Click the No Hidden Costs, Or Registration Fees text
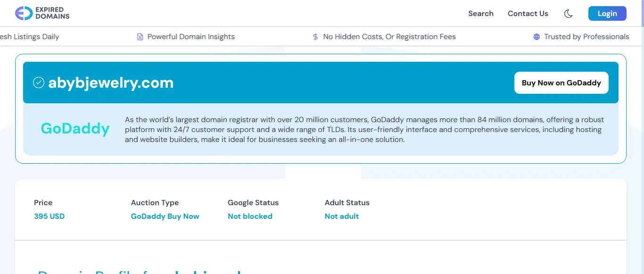This screenshot has height=274, width=644. coord(389,37)
